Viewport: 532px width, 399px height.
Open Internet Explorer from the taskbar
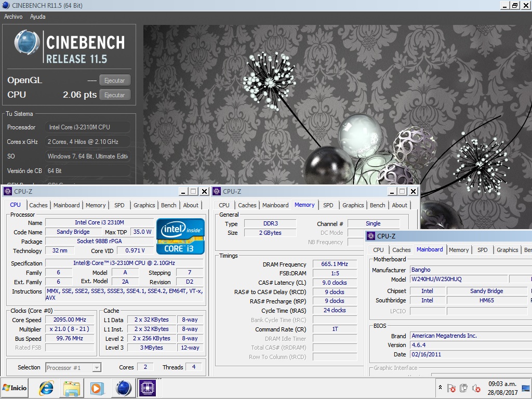click(46, 388)
